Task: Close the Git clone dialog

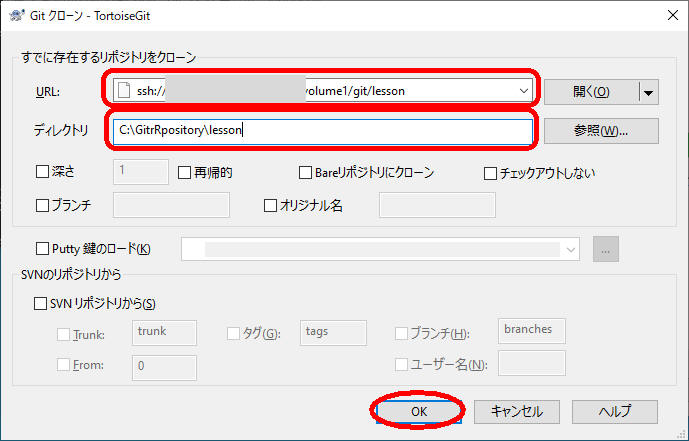Action: (x=666, y=14)
